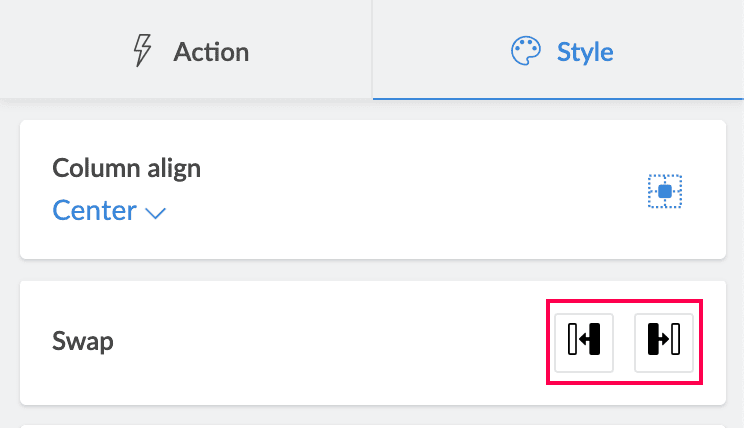The height and width of the screenshot is (428, 744).
Task: Click the Column align label
Action: click(126, 168)
